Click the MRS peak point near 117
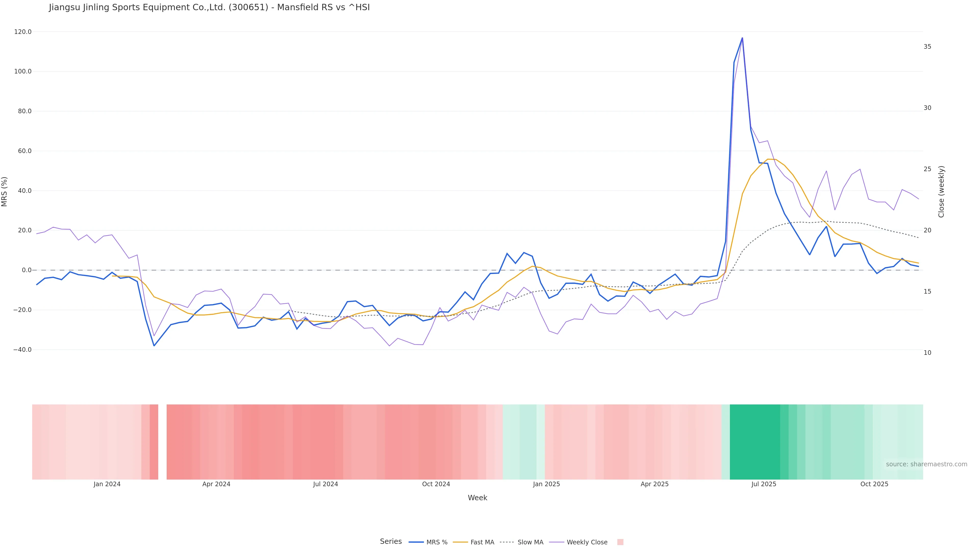 pos(742,38)
